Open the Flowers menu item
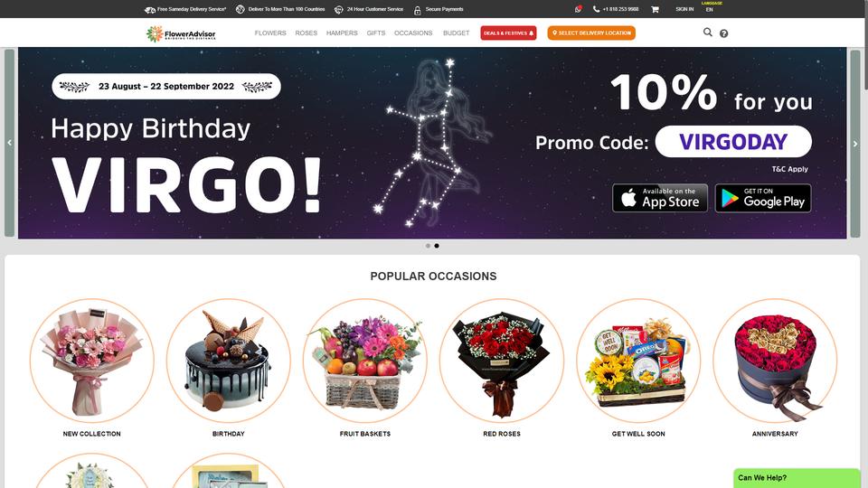 click(270, 33)
